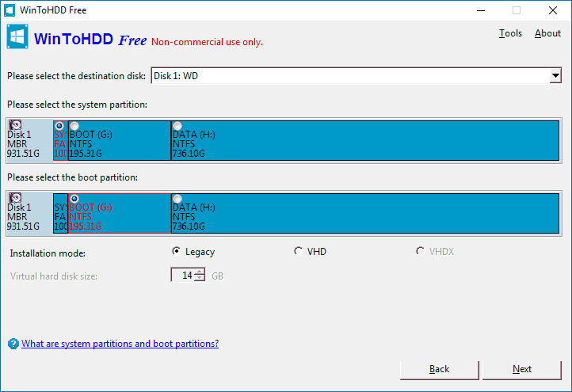Select SYSTEM FAT radio in system partition row
Viewport: 572px width, 392px height.
tap(59, 126)
